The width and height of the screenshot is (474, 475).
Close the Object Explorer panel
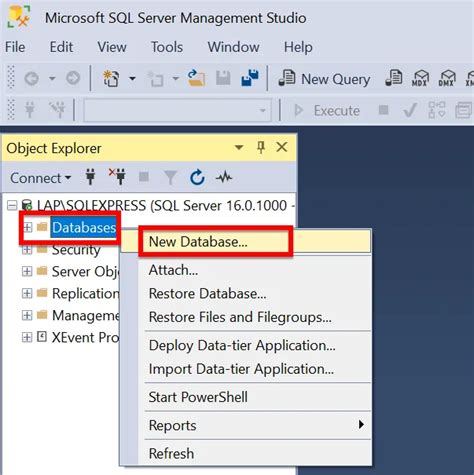[282, 147]
